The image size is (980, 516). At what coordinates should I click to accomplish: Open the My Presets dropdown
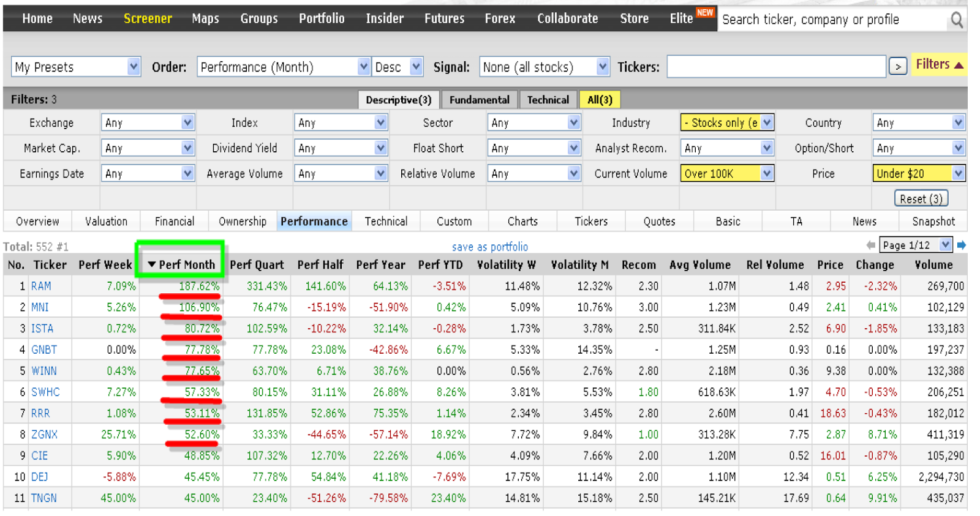[x=76, y=67]
